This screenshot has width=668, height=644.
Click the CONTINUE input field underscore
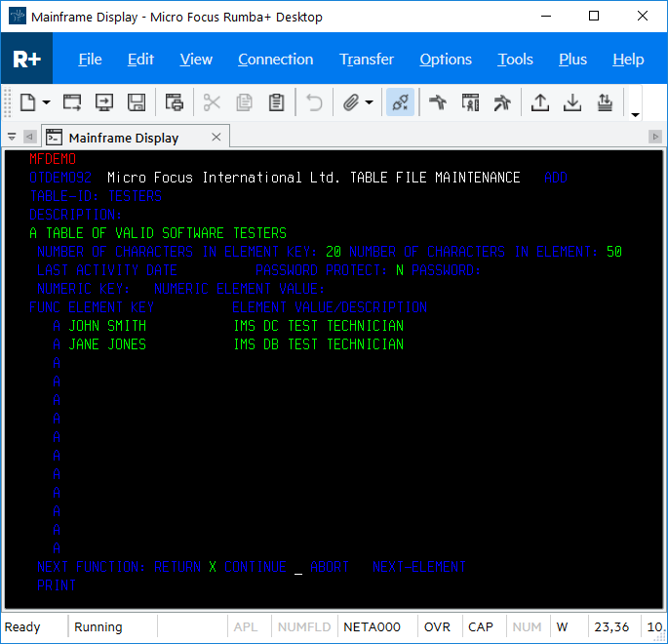pos(298,567)
